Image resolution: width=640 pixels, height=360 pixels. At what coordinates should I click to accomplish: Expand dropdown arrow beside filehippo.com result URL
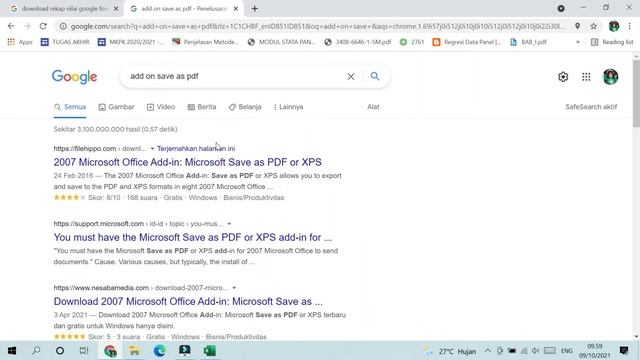pos(152,149)
